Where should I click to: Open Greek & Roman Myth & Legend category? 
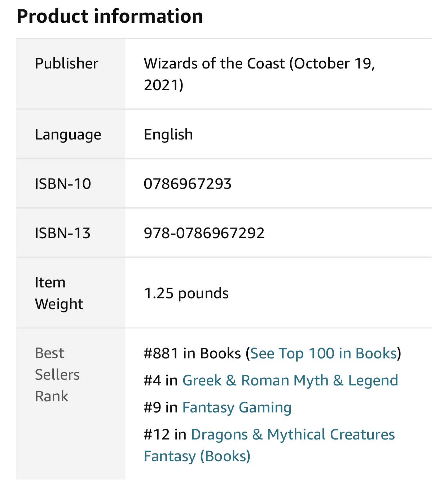[x=290, y=381]
